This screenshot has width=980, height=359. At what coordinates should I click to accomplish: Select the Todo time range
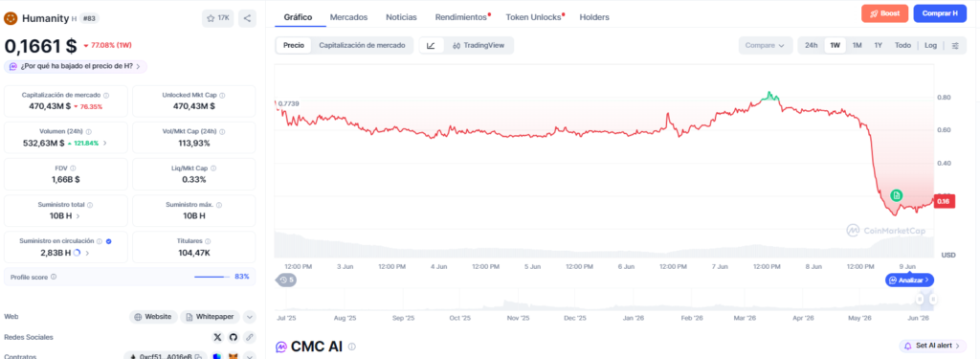(x=902, y=45)
